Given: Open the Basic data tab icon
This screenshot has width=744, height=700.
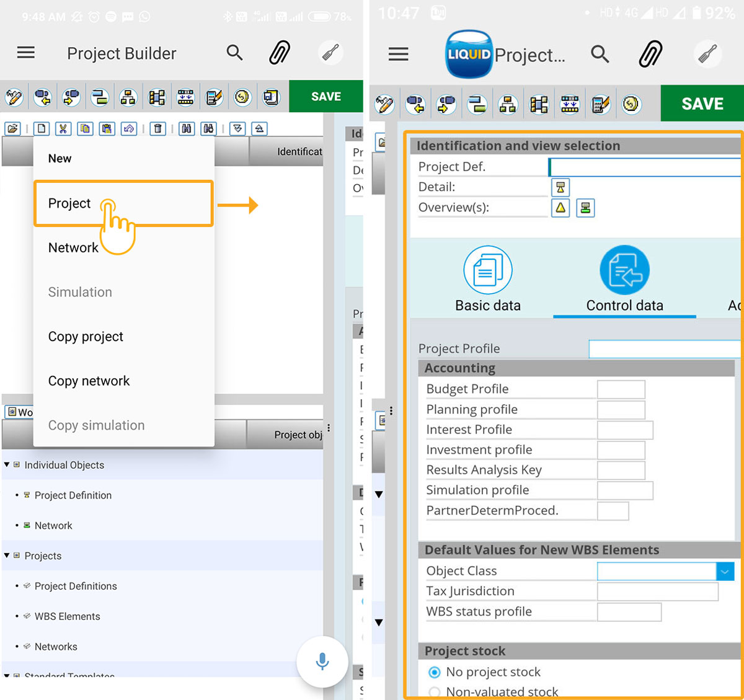Looking at the screenshot, I should click(488, 270).
